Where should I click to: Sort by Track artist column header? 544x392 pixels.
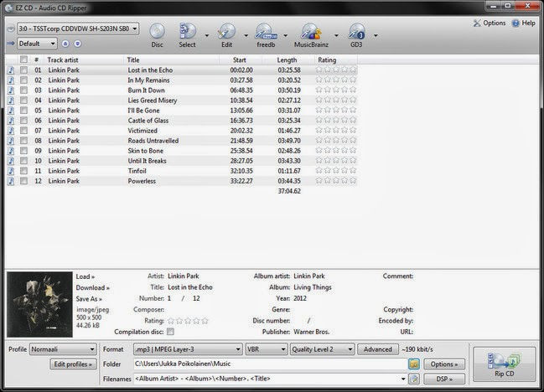click(x=84, y=60)
